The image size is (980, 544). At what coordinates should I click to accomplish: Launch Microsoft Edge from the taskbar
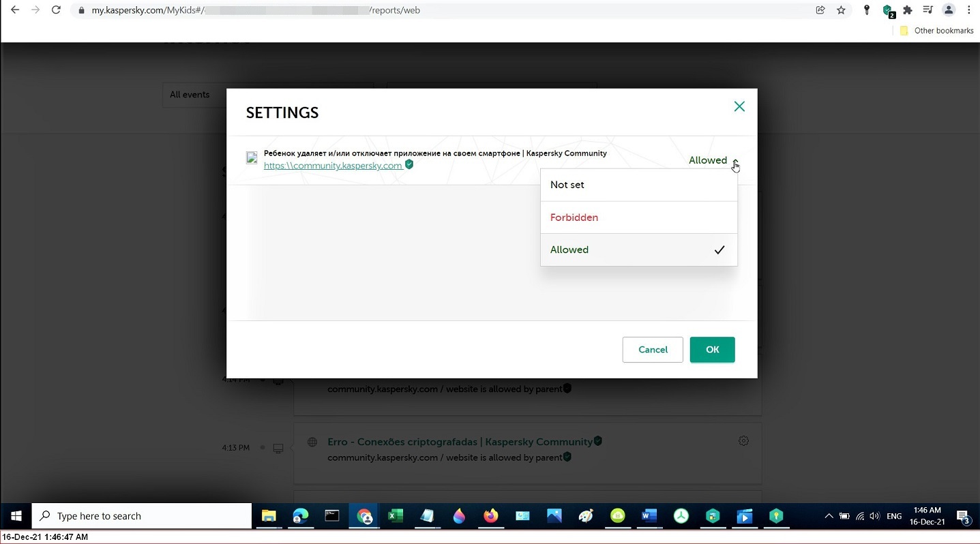(x=300, y=516)
